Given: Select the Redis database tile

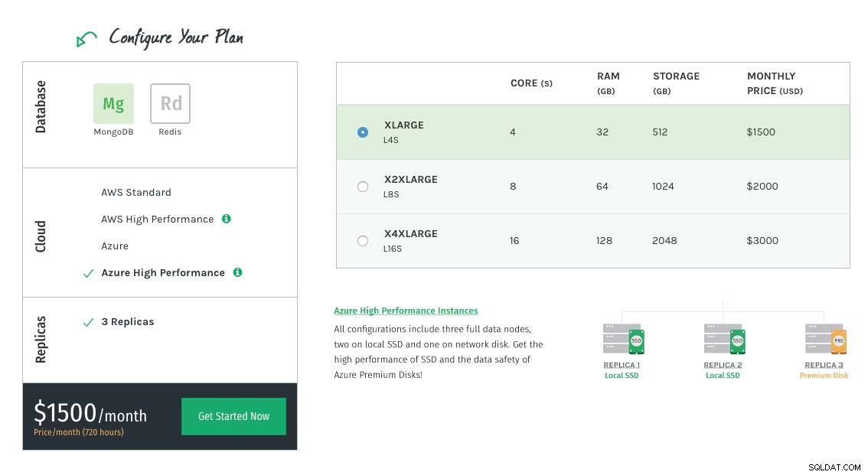Looking at the screenshot, I should [171, 103].
